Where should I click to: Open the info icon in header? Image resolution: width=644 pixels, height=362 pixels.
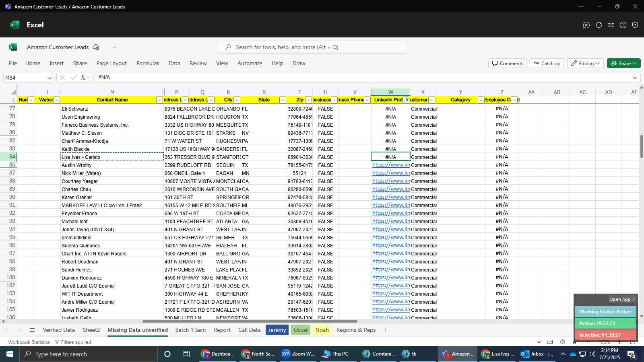[x=623, y=25]
